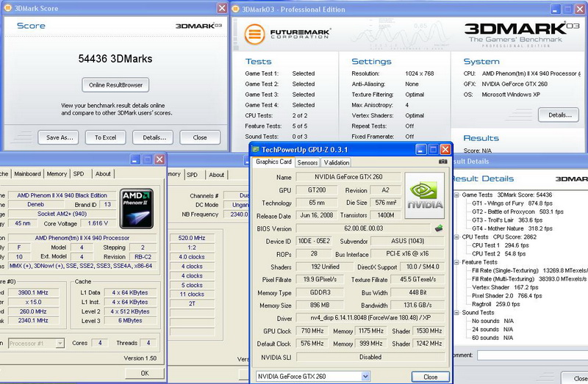588x384 pixels.
Task: Collapse the Sound Tests tree node
Action: pos(456,313)
